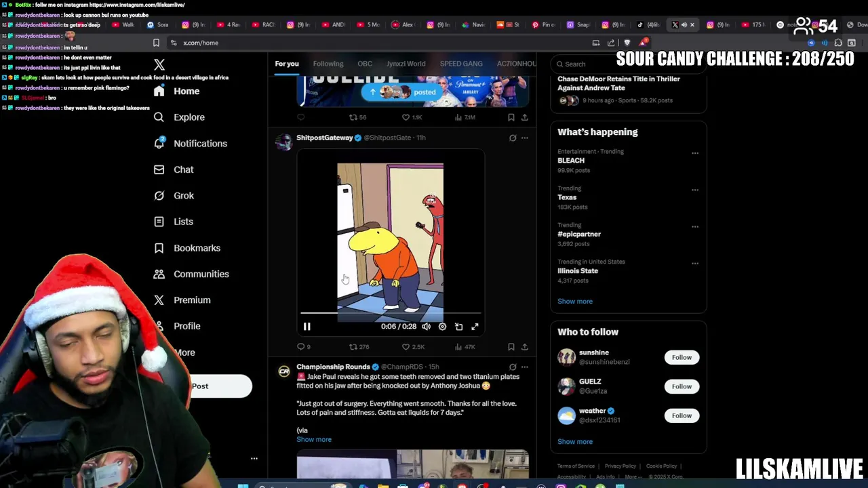Toggle picture-in-picture on the video
Viewport: 868px width, 488px height.
coord(458,327)
